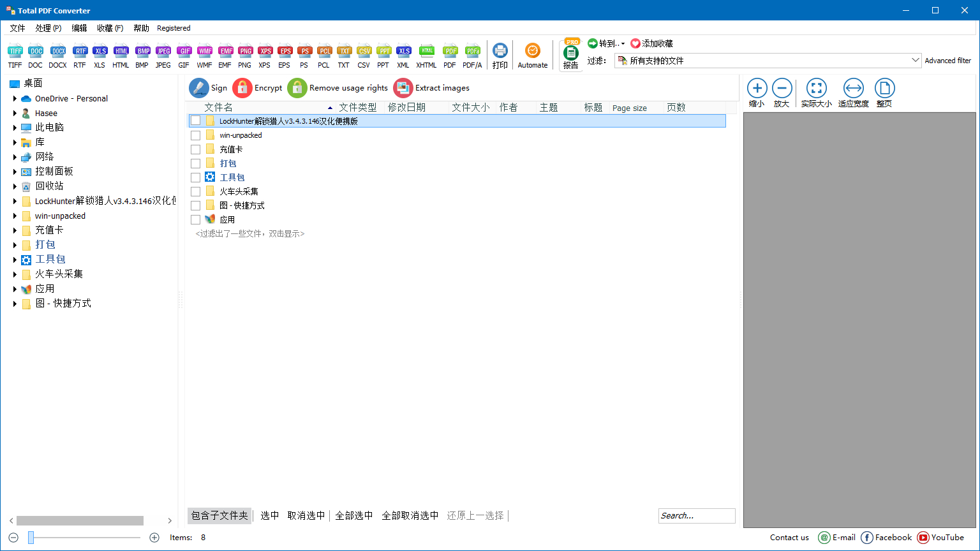Viewport: 980px width, 551px height.
Task: Open the 文件 menu
Action: click(17, 28)
